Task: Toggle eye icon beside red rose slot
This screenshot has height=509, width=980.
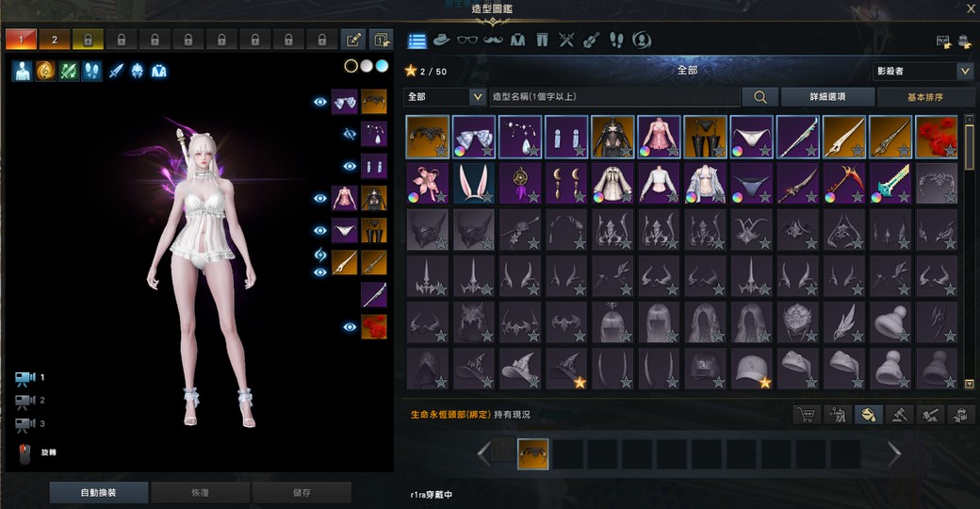Action: tap(348, 327)
